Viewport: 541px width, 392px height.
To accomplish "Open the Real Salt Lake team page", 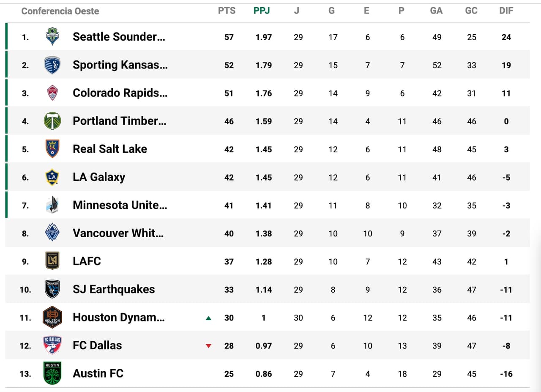I will (x=110, y=149).
